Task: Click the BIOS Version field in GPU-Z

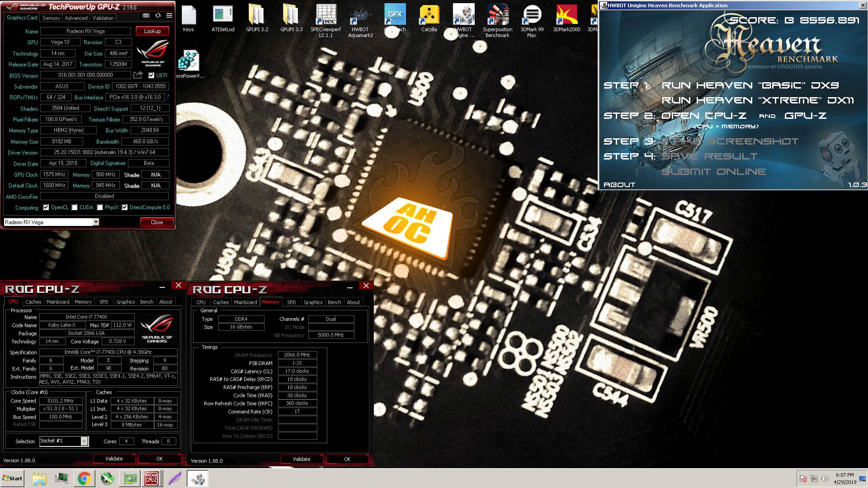Action: pyautogui.click(x=85, y=75)
